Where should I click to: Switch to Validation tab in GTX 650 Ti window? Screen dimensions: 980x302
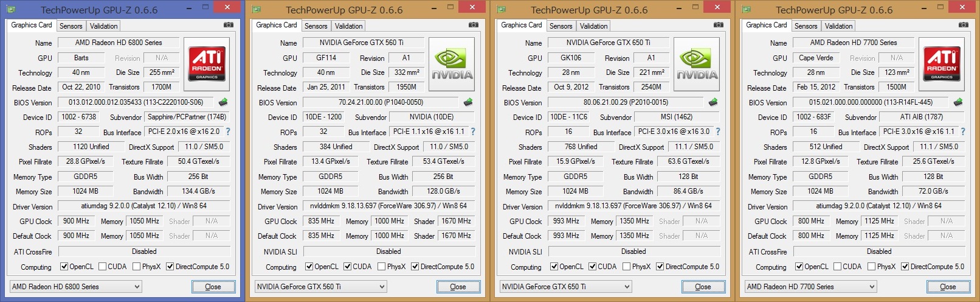pos(593,26)
